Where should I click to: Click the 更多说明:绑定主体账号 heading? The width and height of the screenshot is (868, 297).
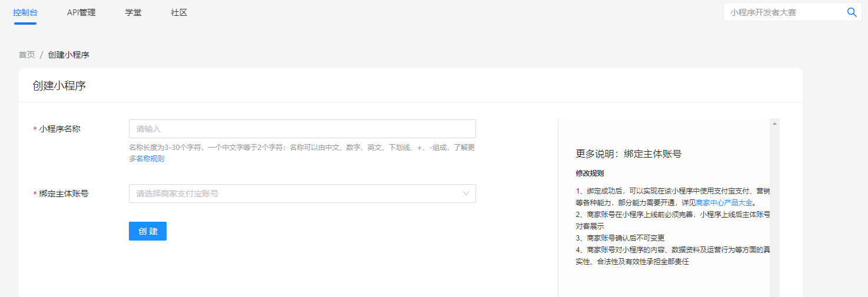[628, 154]
